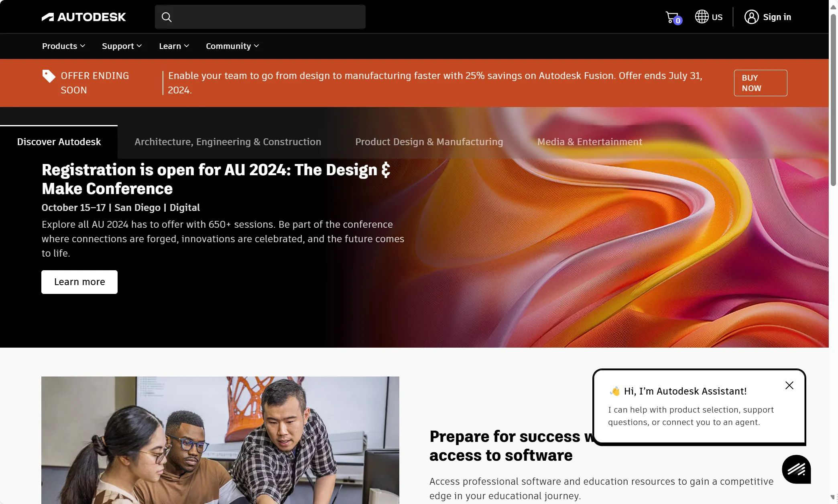Click the globe region selector icon
This screenshot has width=838, height=504.
(x=702, y=17)
